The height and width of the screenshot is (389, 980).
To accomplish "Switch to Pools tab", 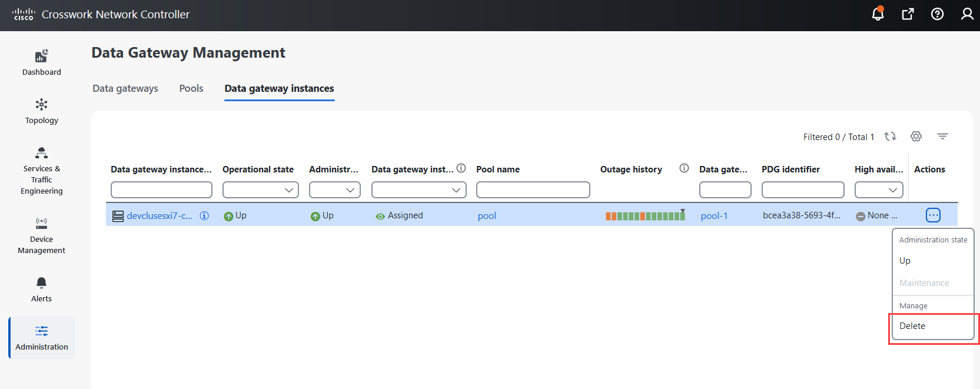I will coord(191,88).
